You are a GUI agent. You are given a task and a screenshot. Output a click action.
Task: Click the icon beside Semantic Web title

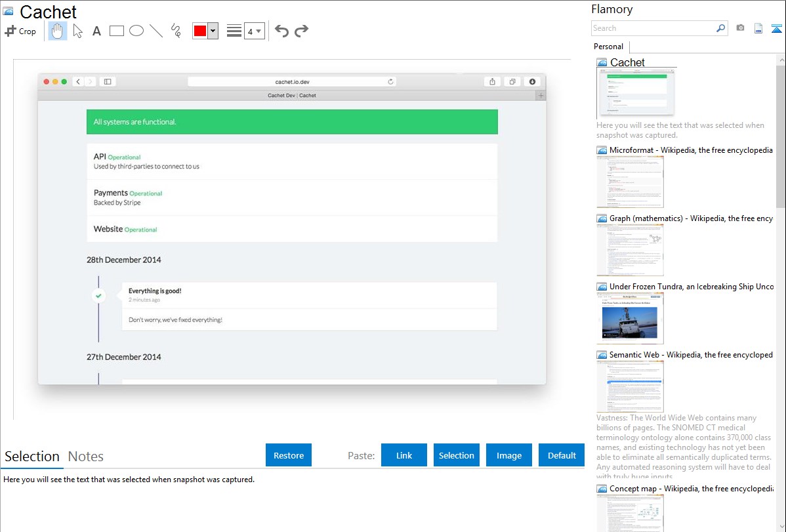click(602, 355)
